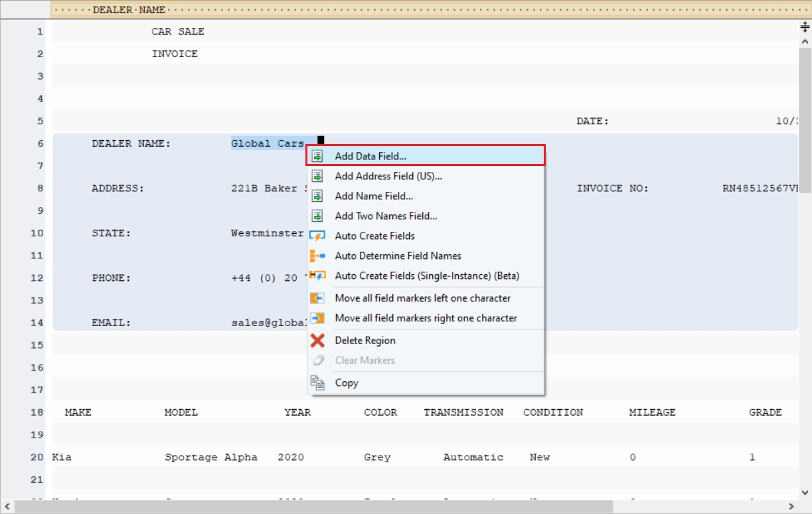Image resolution: width=812 pixels, height=514 pixels.
Task: Choose Copy from the context menu
Action: coord(347,383)
